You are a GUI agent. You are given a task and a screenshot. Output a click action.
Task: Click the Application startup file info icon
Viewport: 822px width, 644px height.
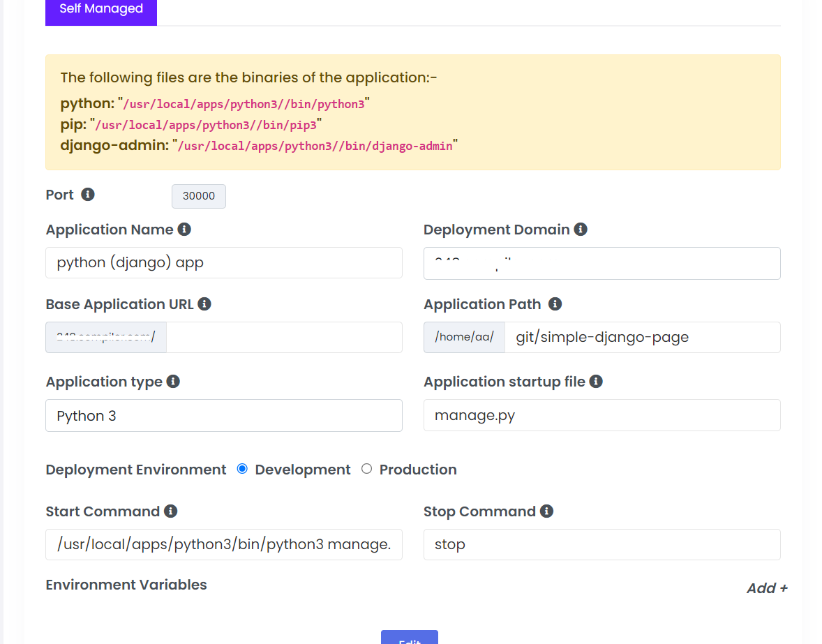coord(596,382)
